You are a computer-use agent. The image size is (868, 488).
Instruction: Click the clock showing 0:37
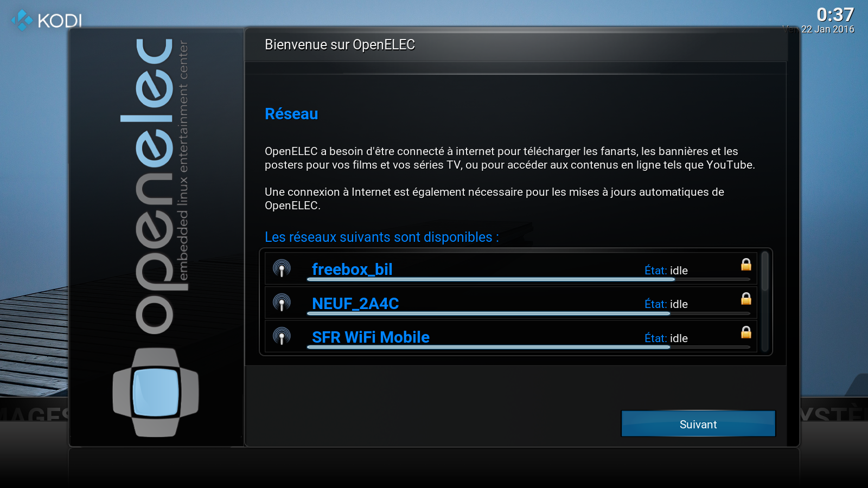pyautogui.click(x=835, y=15)
